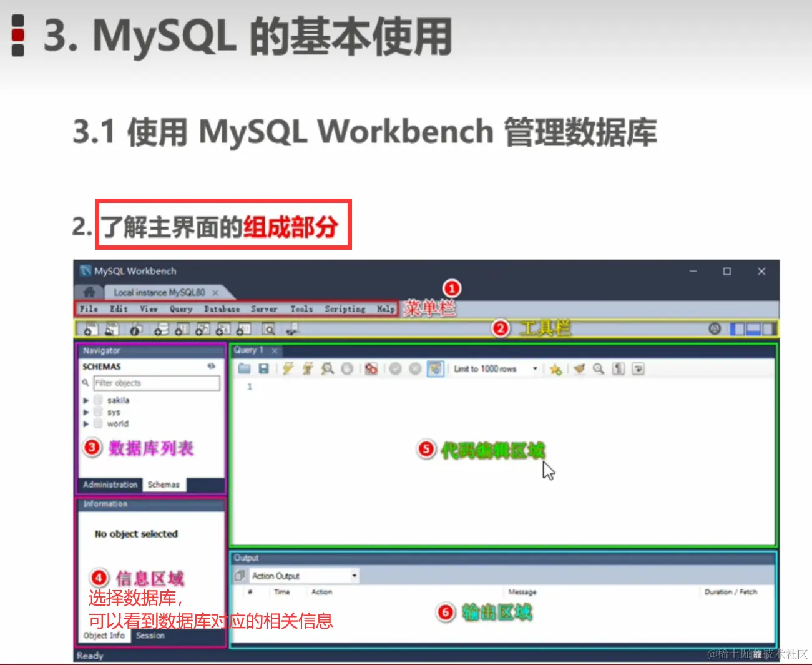
Task: Toggle word wrap in the editor
Action: pos(638,369)
